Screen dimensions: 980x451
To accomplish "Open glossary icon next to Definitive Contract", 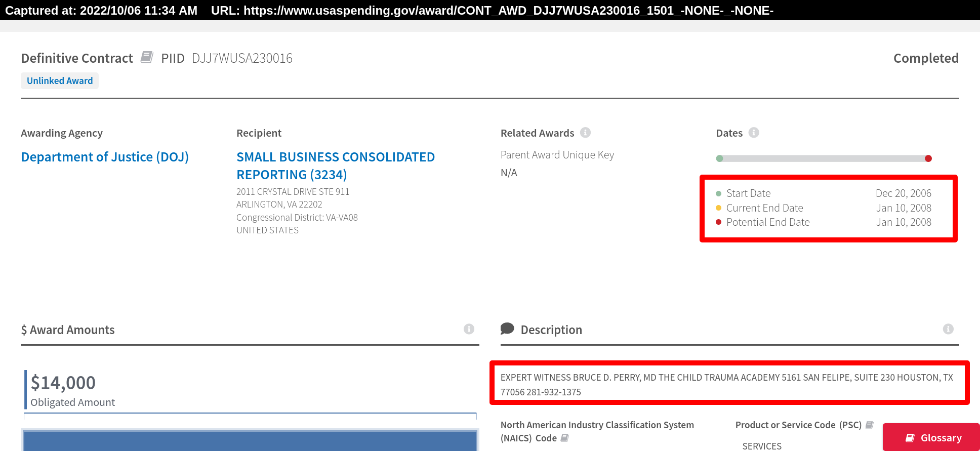I will pyautogui.click(x=147, y=57).
